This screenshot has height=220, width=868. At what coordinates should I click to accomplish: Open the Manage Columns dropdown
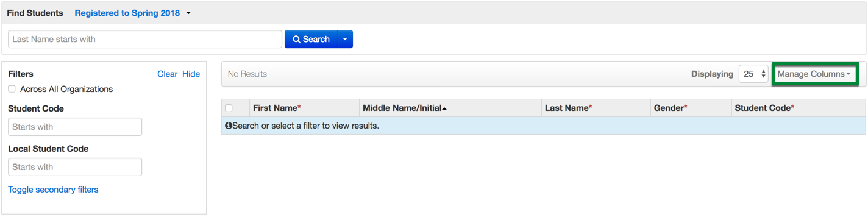814,74
